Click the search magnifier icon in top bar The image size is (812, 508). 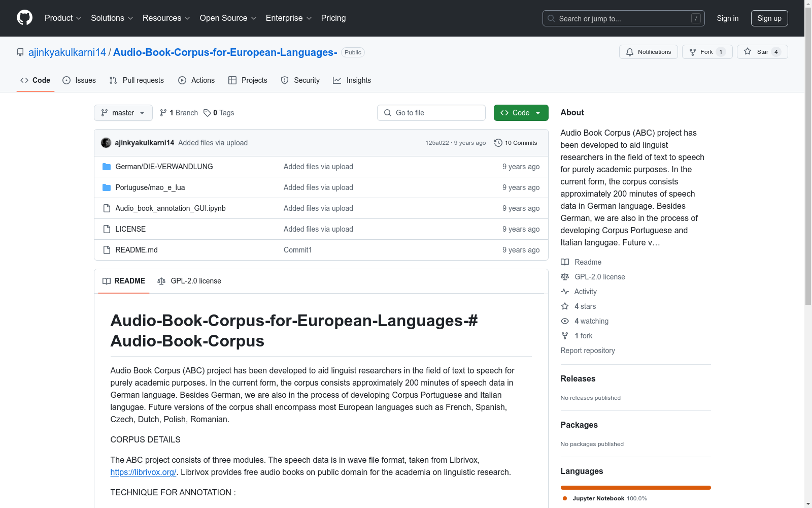[x=551, y=18]
